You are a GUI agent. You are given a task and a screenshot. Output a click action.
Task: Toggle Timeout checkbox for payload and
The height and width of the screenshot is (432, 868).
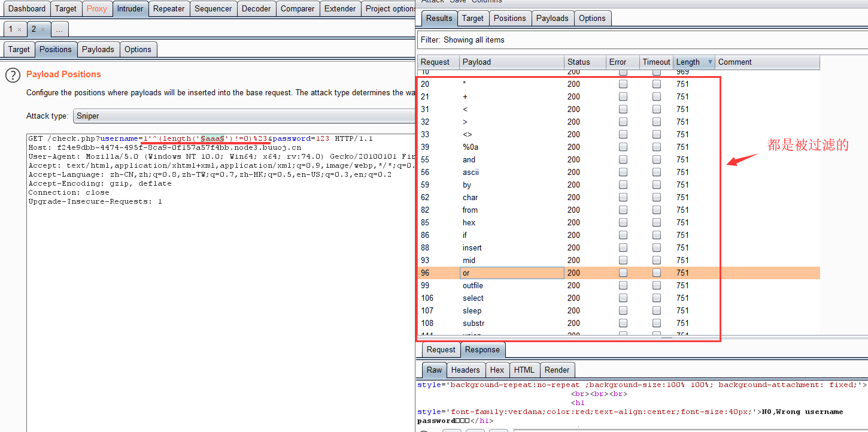657,159
